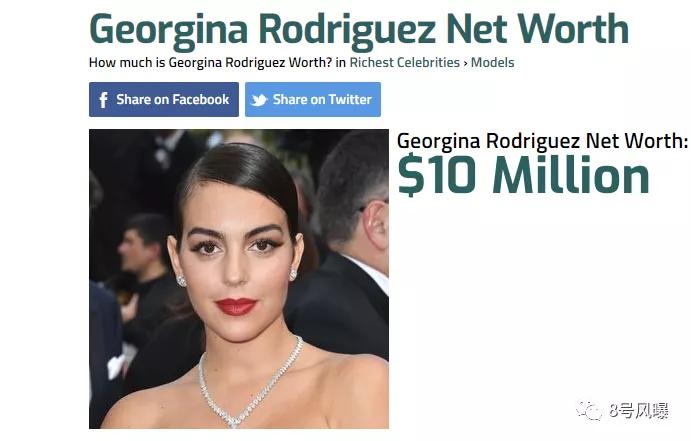Click the 'Share on Facebook' text label
691x441 pixels.
[173, 100]
